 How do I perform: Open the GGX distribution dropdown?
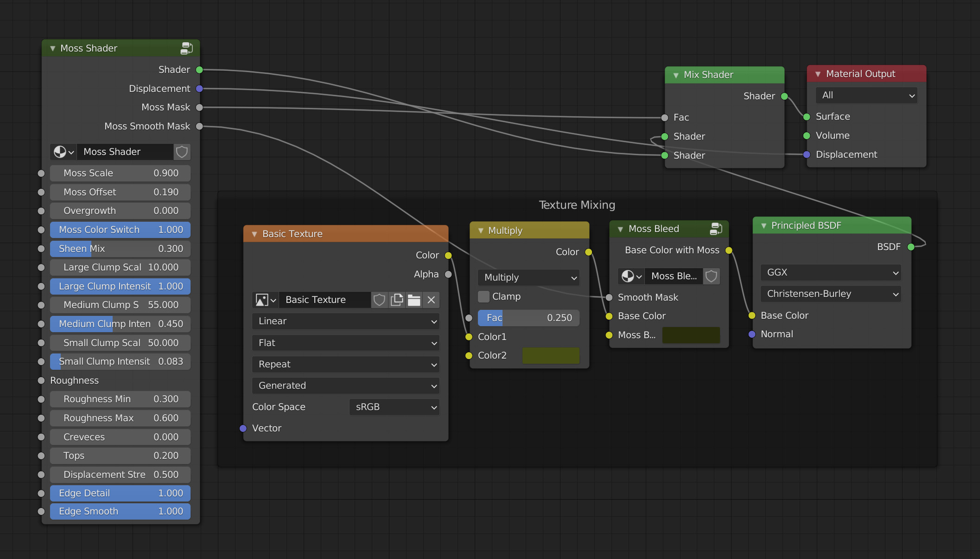click(x=831, y=273)
